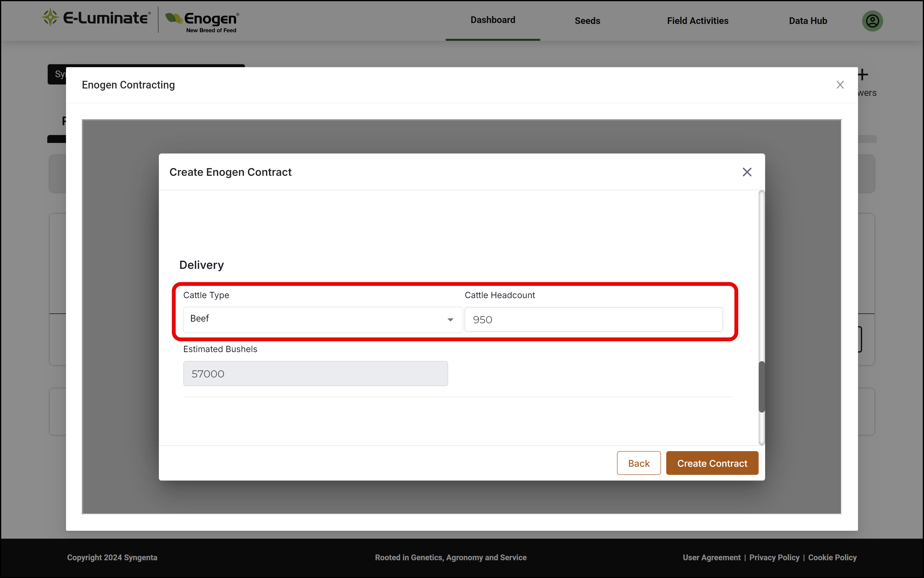Viewport: 924px width, 578px height.
Task: Click the contract dialog vertical scrollbar thumb
Action: pos(761,386)
